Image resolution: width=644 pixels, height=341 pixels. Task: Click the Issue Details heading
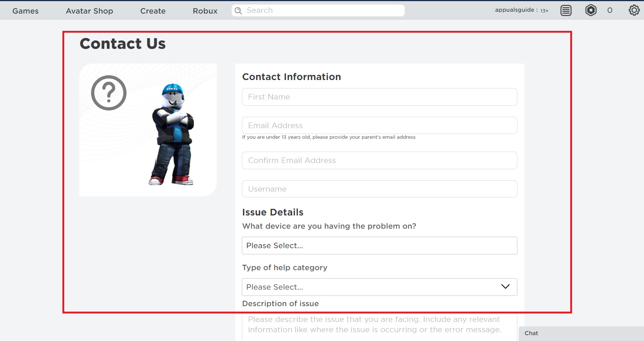(273, 212)
